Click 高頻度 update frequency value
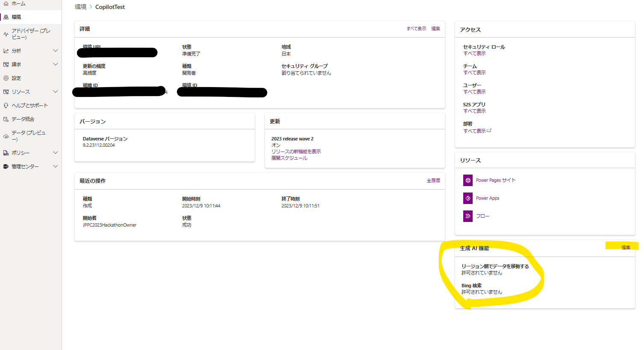 tap(90, 73)
